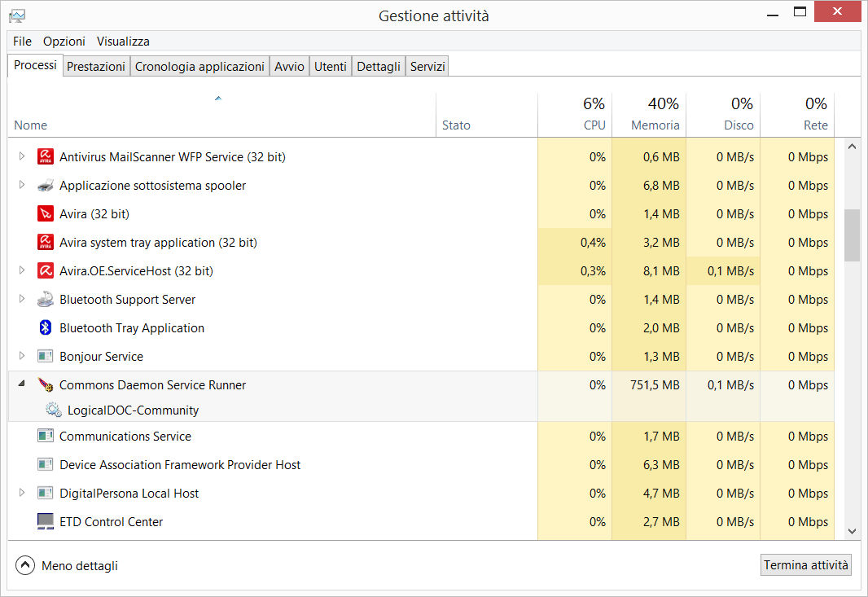Switch to Cronologia applicazioni tab

[x=199, y=67]
